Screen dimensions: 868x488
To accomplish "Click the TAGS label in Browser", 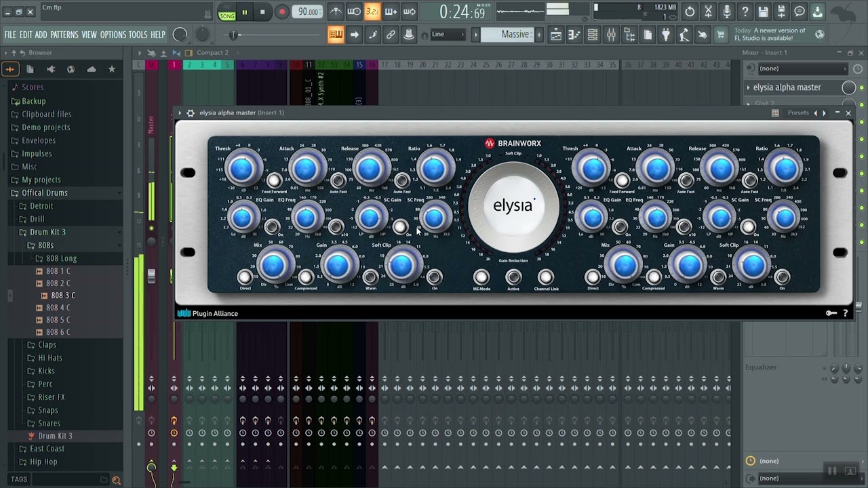I will point(19,479).
